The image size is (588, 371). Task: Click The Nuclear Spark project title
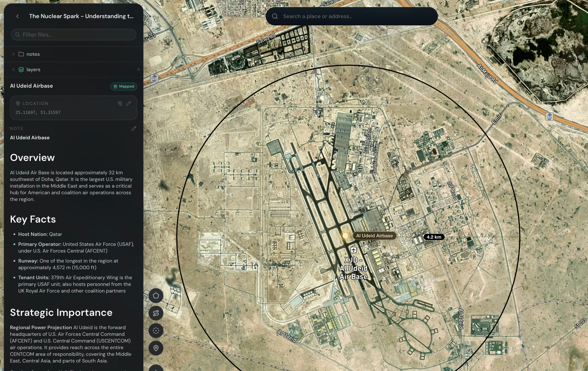point(81,16)
